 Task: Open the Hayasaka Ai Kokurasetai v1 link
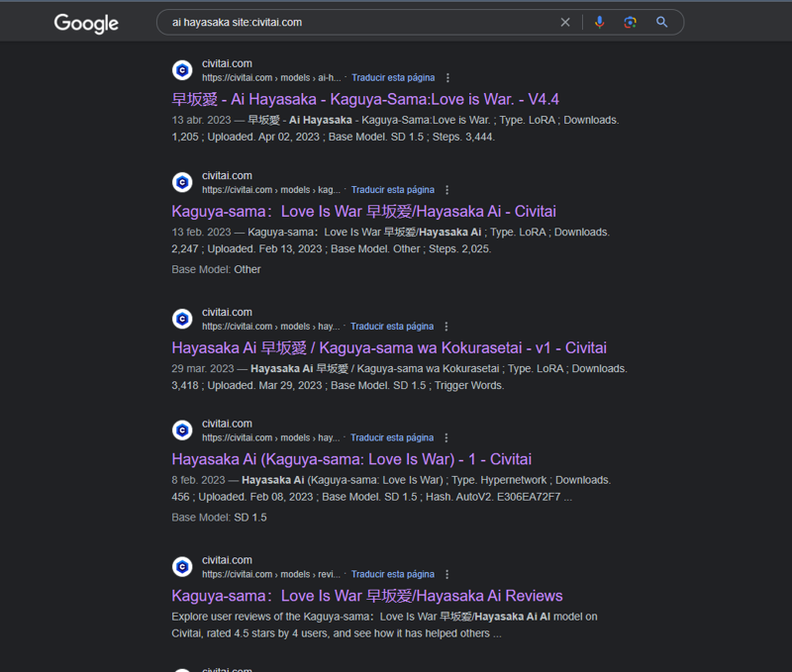pyautogui.click(x=389, y=347)
